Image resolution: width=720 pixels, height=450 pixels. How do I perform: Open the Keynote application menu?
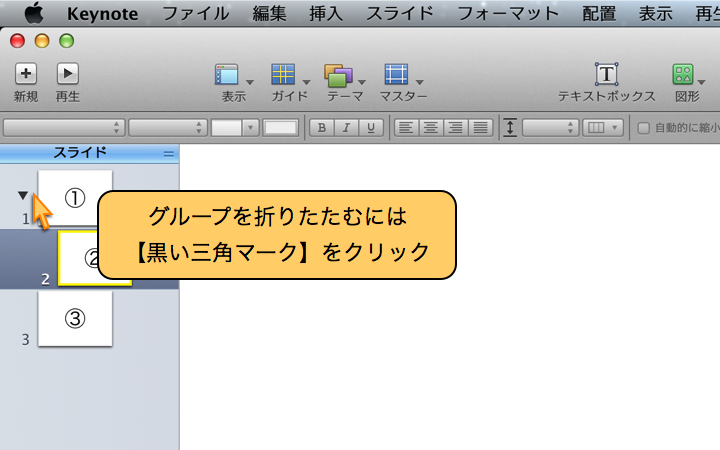pos(102,14)
